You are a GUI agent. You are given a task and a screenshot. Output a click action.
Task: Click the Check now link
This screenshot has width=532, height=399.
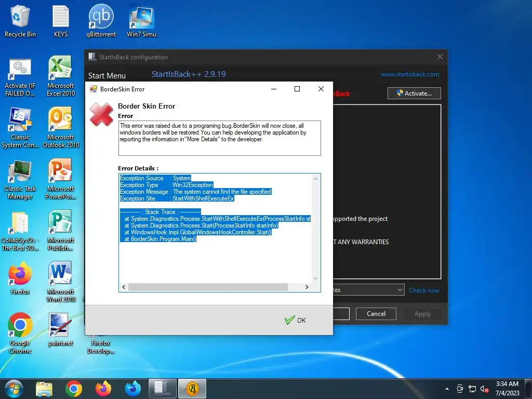coord(424,290)
